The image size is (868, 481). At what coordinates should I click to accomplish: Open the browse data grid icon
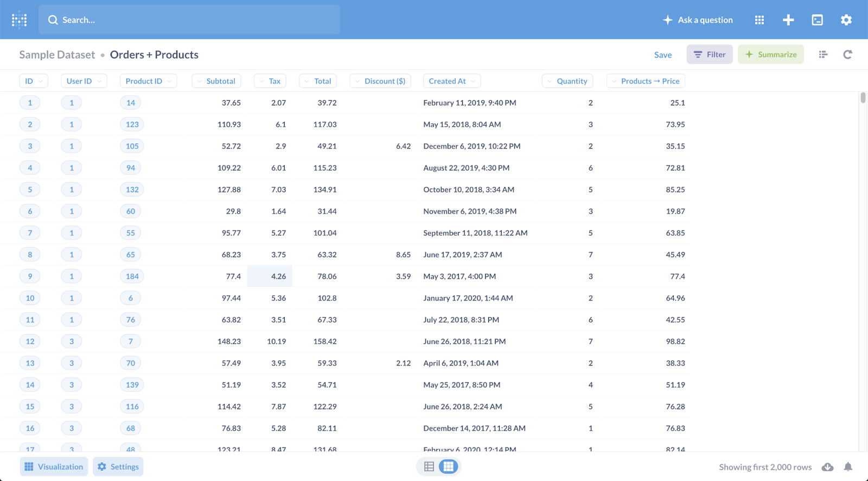click(x=759, y=20)
